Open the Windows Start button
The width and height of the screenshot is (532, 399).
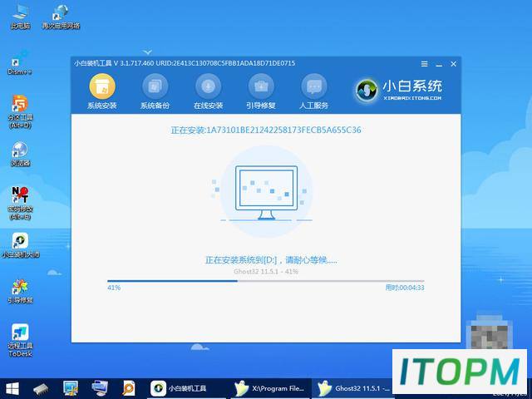click(12, 388)
